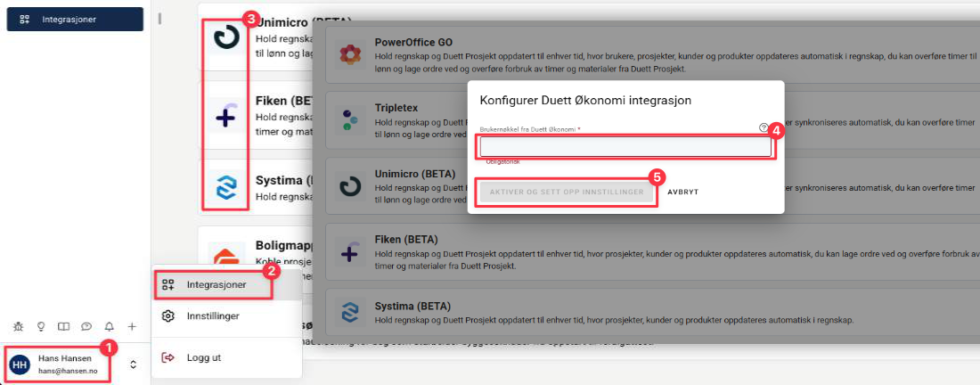Viewport: 980px width, 385px height.
Task: Click the plus icon in sidebar footer
Action: tap(132, 326)
